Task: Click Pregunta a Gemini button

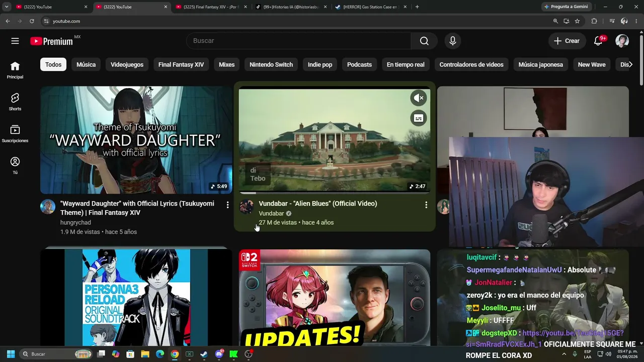Action: click(x=566, y=7)
